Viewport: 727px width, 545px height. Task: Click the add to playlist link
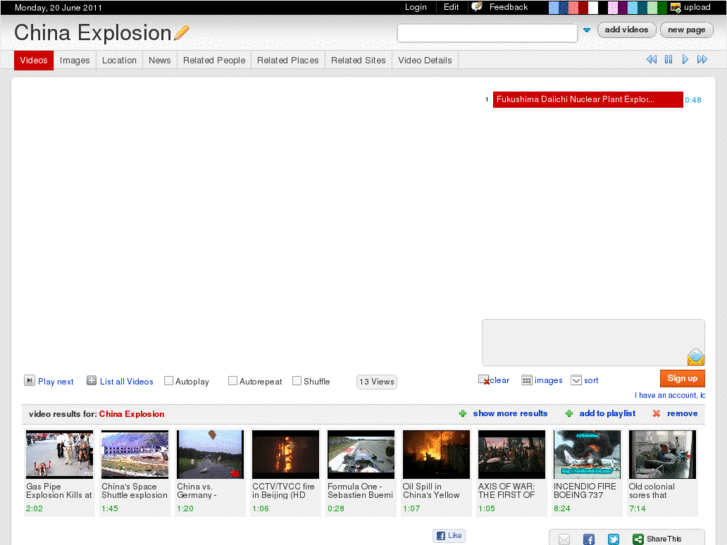coord(607,413)
